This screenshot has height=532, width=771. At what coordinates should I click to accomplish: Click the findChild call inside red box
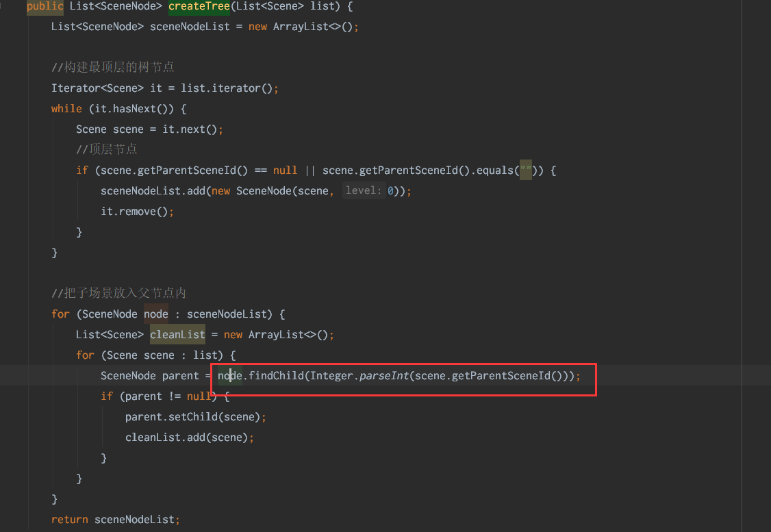(x=277, y=375)
